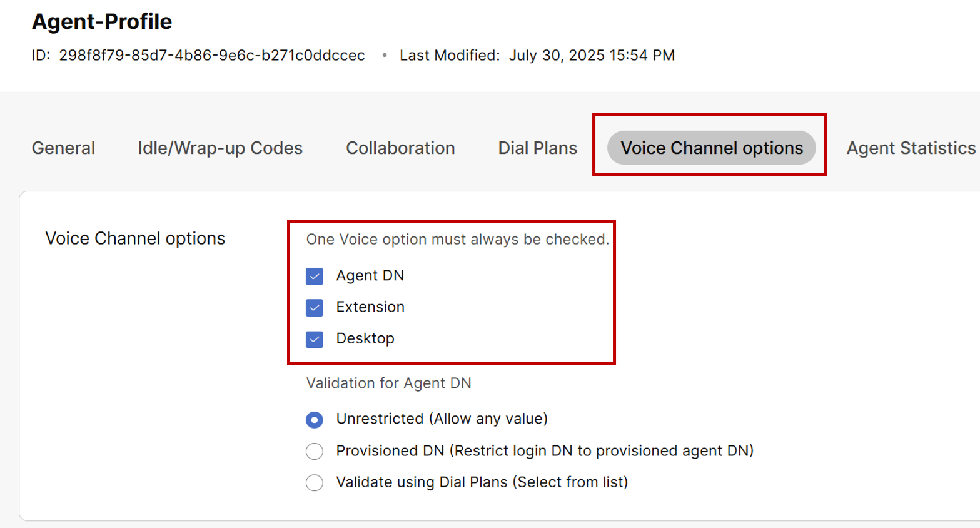Choose the Provisioned DN radio button
980x528 pixels.
click(315, 451)
